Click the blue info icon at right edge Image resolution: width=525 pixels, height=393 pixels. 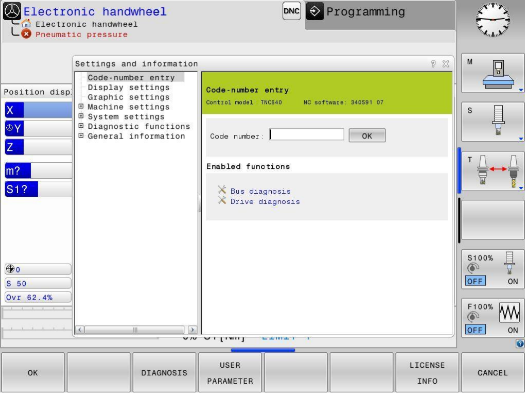point(520,343)
